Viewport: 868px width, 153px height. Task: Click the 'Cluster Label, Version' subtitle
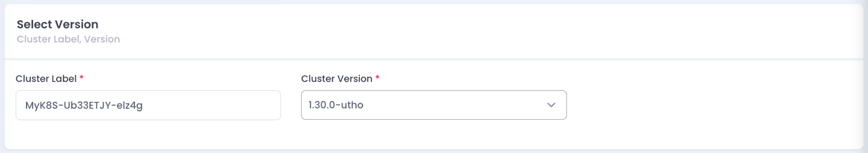pyautogui.click(x=68, y=39)
